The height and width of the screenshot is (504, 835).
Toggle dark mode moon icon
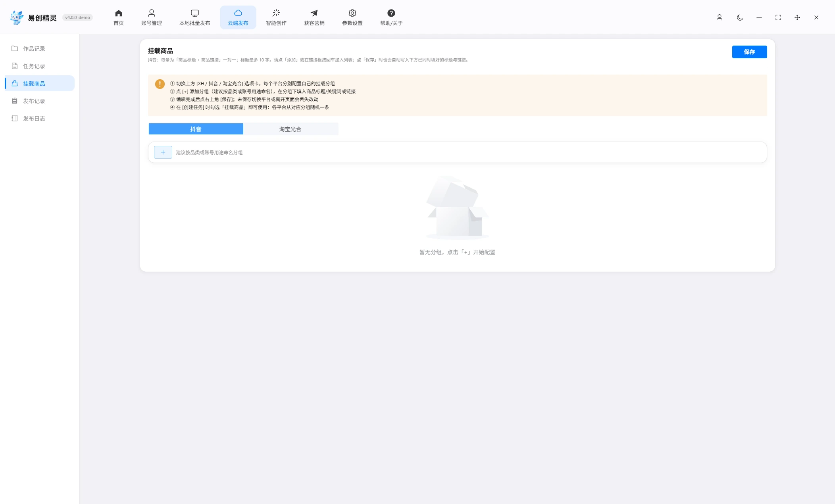pyautogui.click(x=740, y=17)
